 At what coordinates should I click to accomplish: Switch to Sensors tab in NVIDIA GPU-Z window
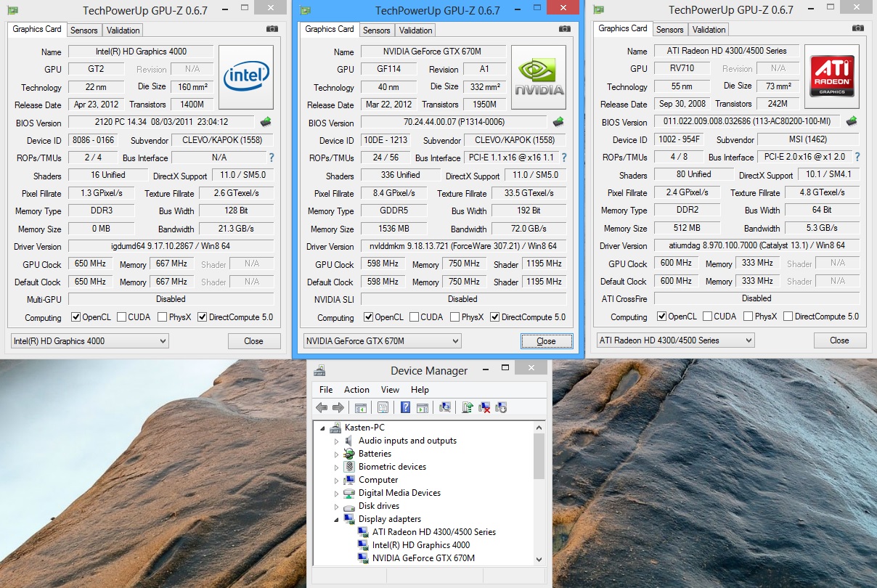point(377,30)
